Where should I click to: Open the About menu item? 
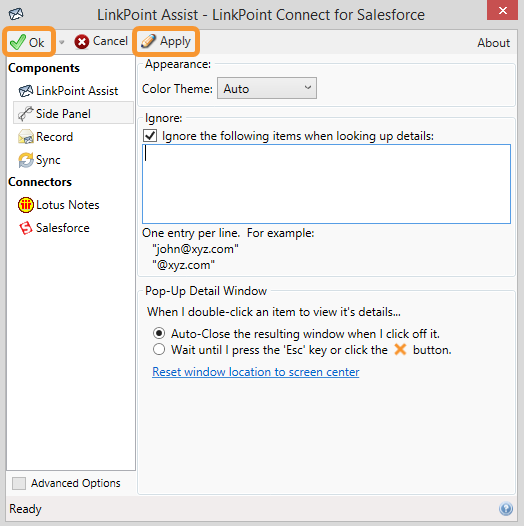click(x=493, y=43)
